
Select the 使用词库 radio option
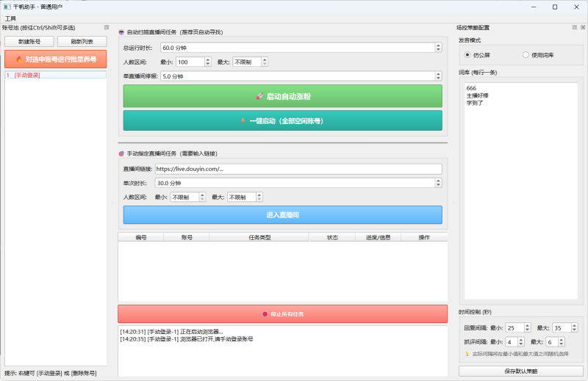pyautogui.click(x=538, y=55)
